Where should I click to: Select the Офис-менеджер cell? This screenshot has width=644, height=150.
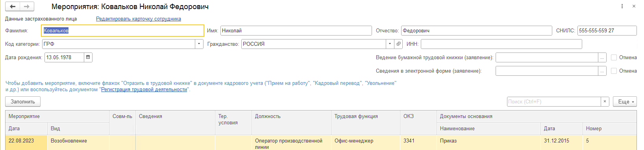[366, 142]
